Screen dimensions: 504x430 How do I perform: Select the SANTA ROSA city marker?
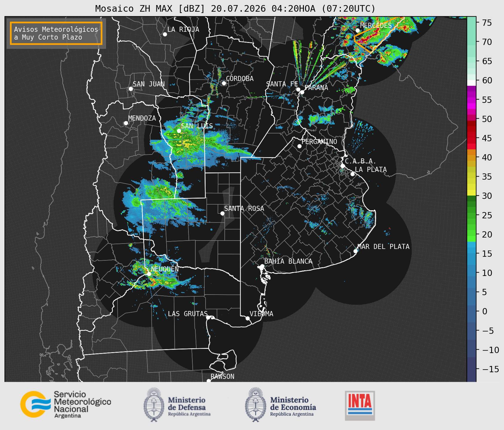click(222, 213)
